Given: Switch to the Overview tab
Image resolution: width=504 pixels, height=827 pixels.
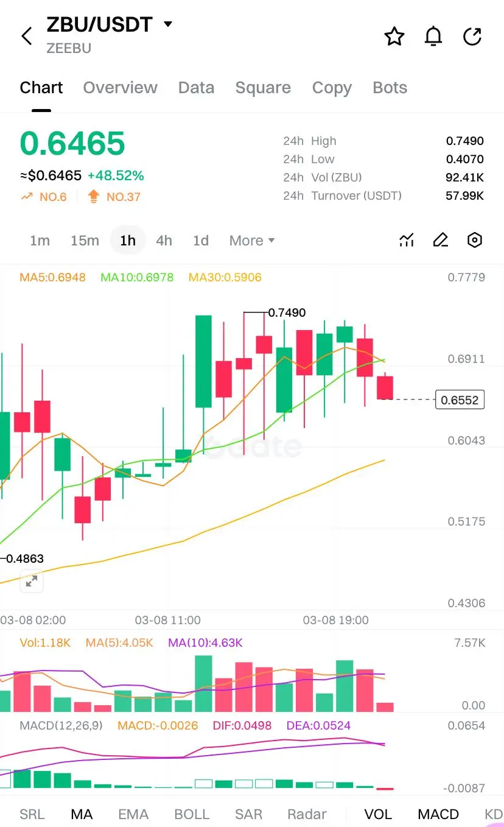Looking at the screenshot, I should click(x=120, y=88).
